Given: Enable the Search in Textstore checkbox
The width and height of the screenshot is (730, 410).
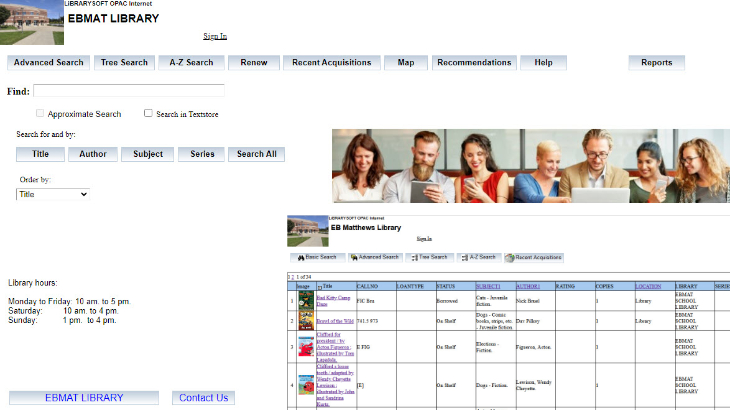Looking at the screenshot, I should (148, 114).
